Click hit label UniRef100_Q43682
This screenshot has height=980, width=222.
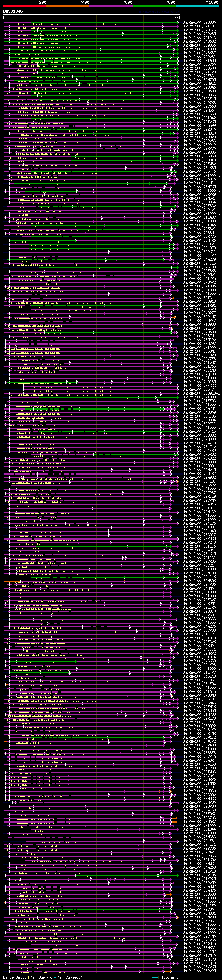coord(199,41)
